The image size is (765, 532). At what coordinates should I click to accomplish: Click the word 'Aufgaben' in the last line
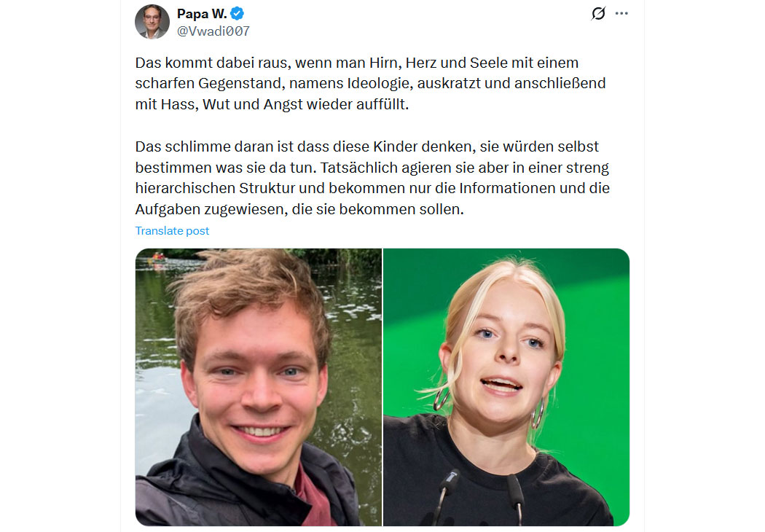coord(168,209)
